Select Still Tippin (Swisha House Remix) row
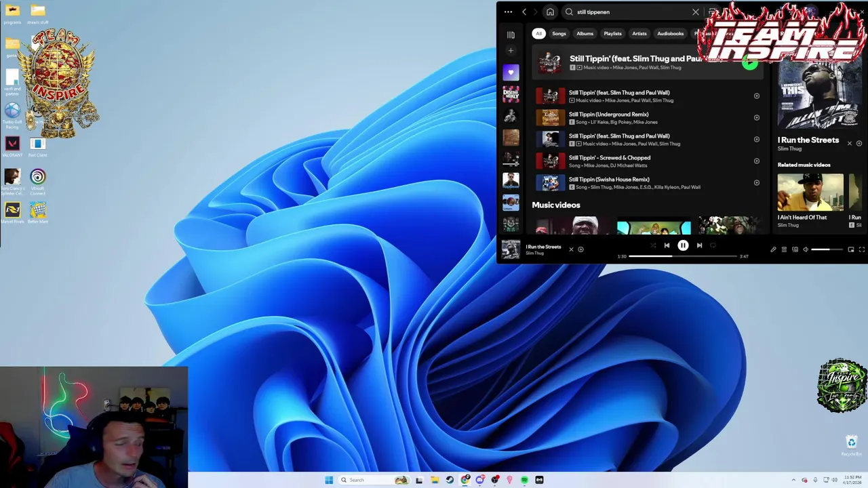 [649, 182]
